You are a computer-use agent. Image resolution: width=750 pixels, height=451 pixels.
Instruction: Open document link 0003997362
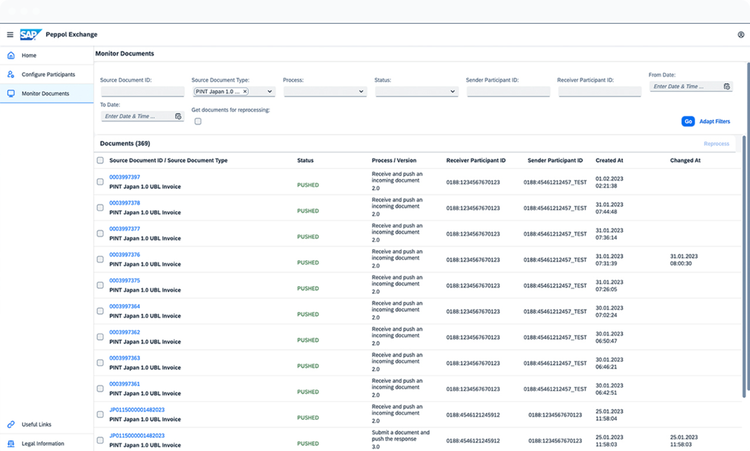(x=124, y=332)
